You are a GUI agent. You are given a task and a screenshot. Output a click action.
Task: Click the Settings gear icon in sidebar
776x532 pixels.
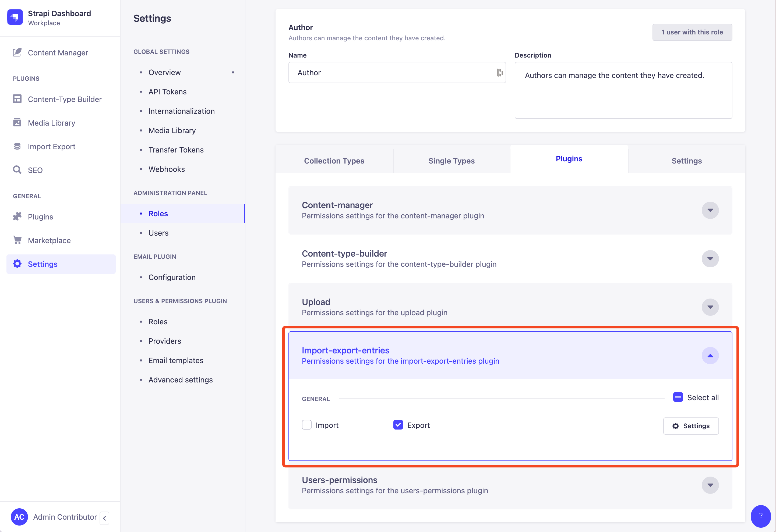click(x=17, y=264)
